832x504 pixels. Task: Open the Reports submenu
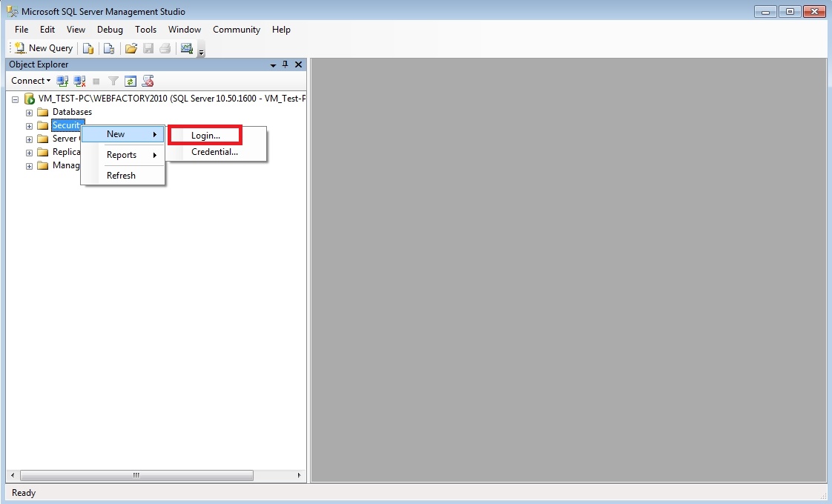click(121, 155)
